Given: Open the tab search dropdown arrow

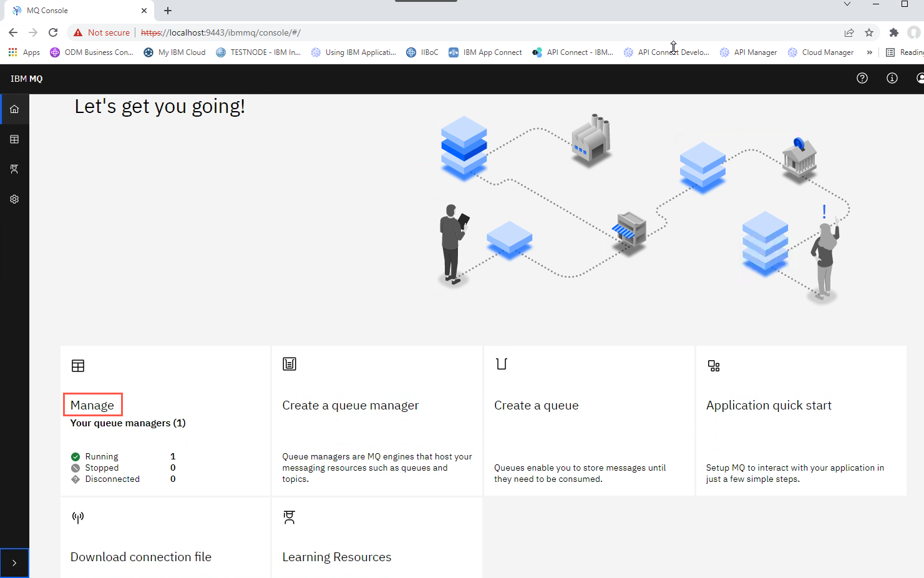Looking at the screenshot, I should pos(847,4).
